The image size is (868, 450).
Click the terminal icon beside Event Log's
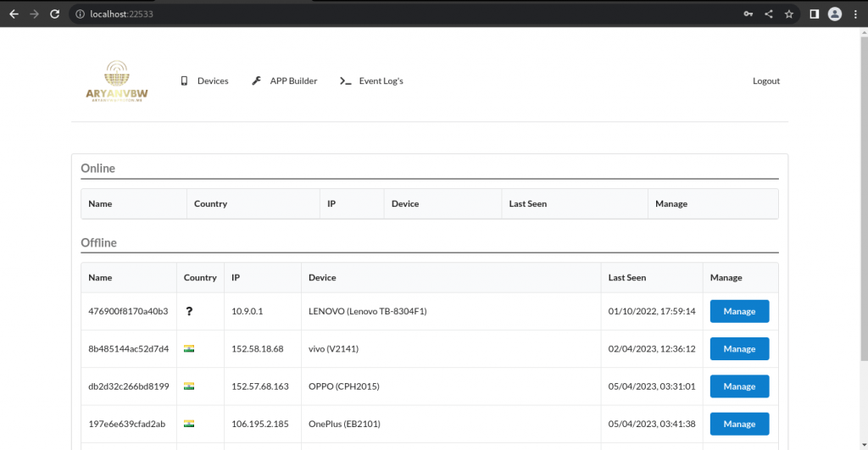[345, 81]
